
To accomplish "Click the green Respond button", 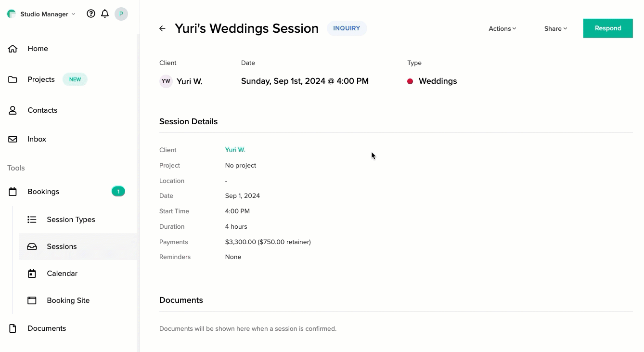I will tap(607, 28).
